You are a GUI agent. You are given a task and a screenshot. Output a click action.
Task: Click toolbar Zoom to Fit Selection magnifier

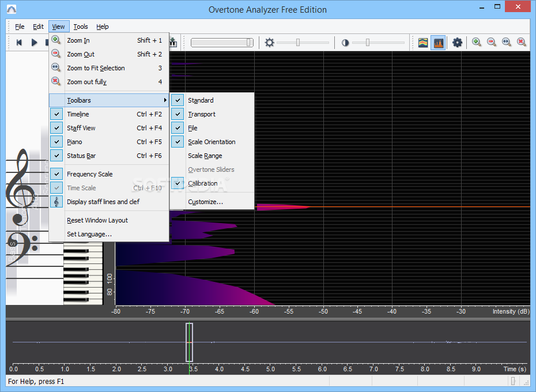(x=507, y=42)
